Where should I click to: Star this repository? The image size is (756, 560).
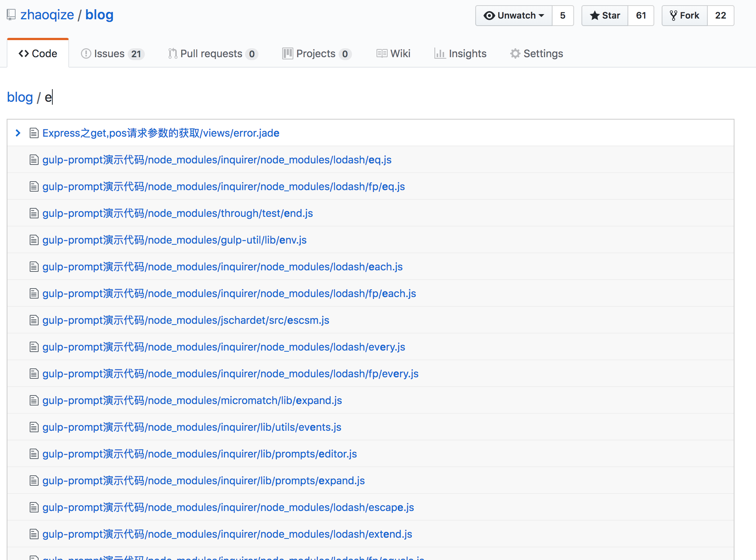pyautogui.click(x=605, y=16)
